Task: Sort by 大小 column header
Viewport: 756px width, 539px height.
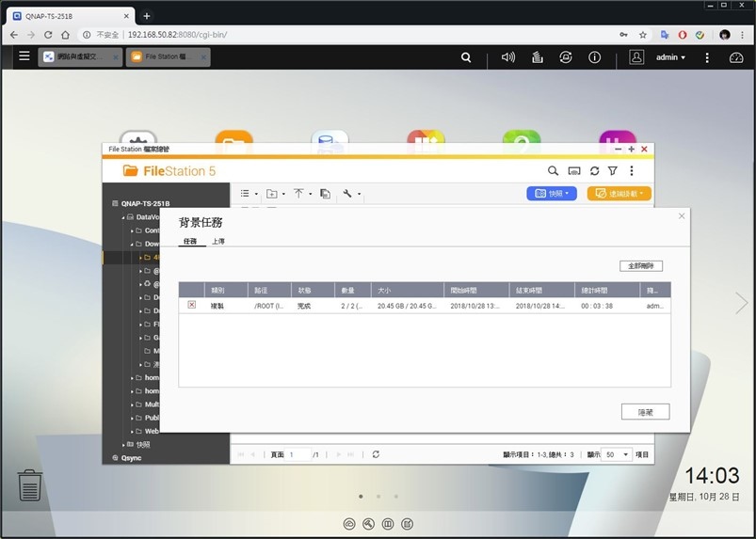Action: 407,290
